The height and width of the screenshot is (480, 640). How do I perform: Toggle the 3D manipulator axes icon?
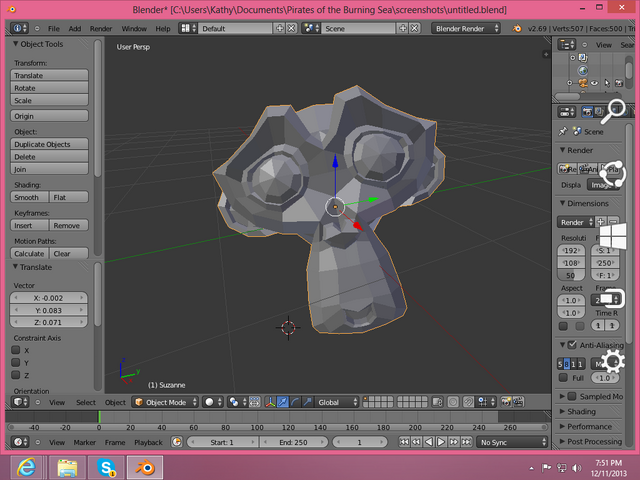(270, 402)
